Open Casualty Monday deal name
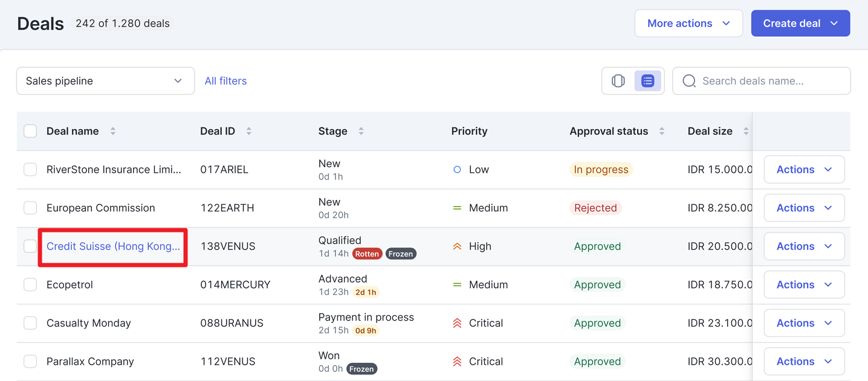This screenshot has width=868, height=381. point(89,323)
